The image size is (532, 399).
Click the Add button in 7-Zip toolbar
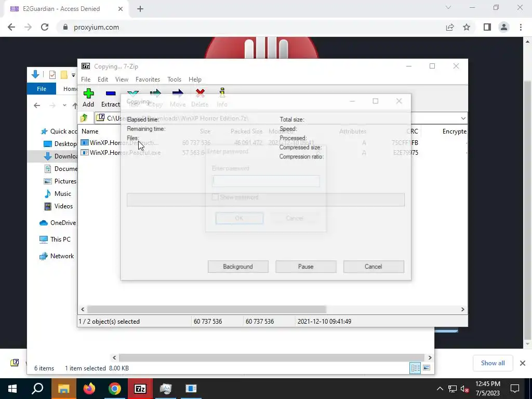(88, 98)
